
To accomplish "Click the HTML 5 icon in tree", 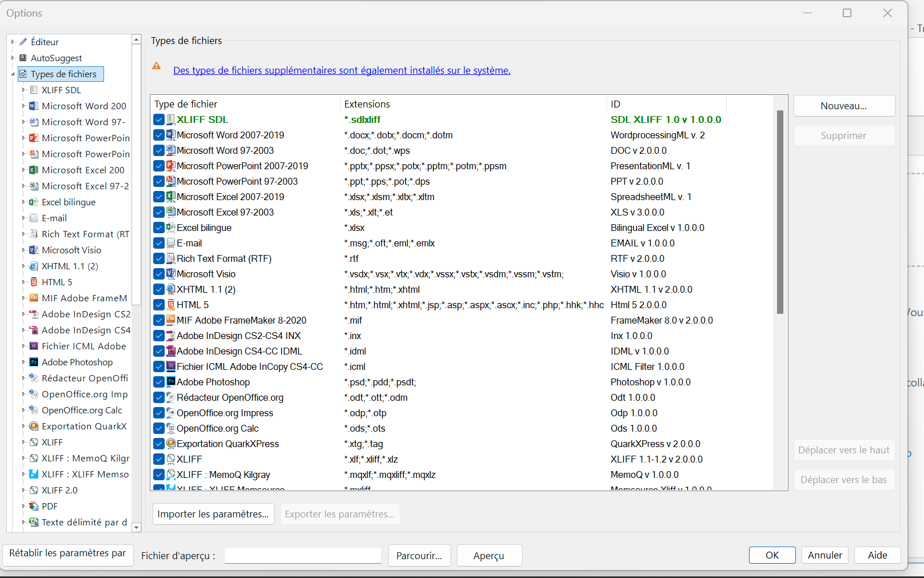I will pos(34,282).
